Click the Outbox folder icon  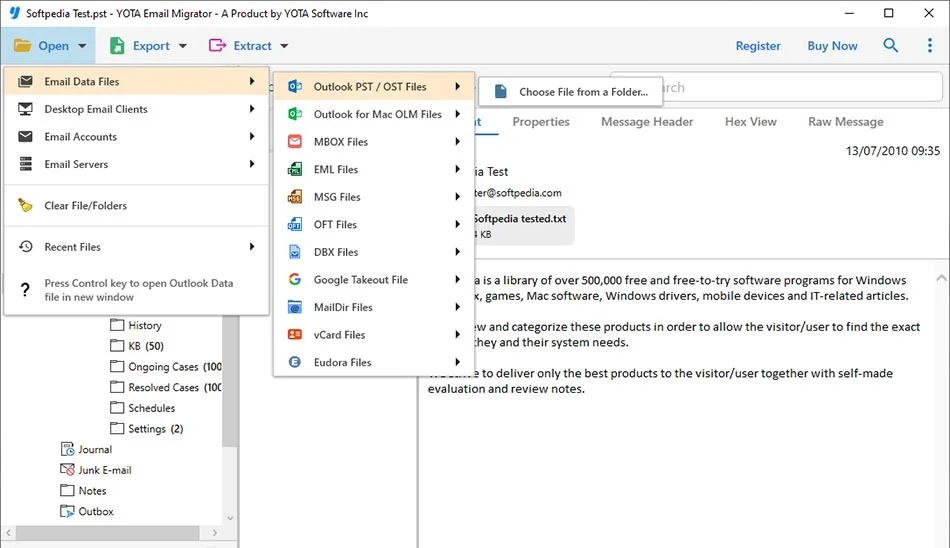[x=67, y=511]
